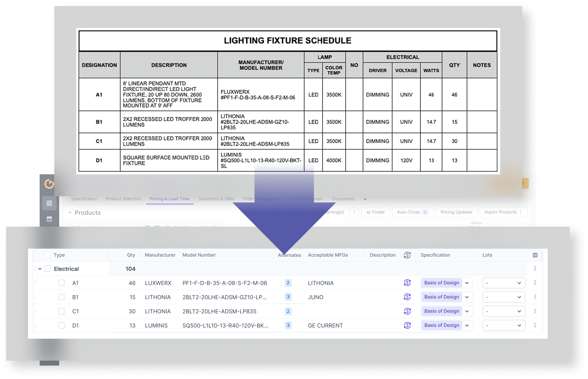Click the sync icon in D1 row

(x=407, y=325)
